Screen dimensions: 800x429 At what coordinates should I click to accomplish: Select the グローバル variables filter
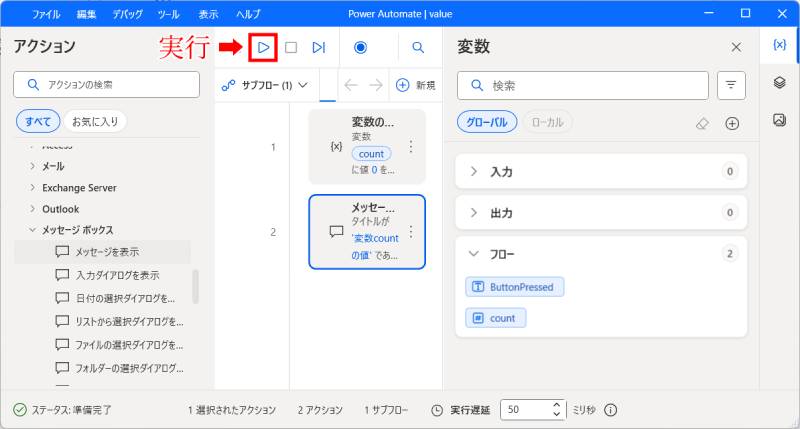[x=487, y=122]
